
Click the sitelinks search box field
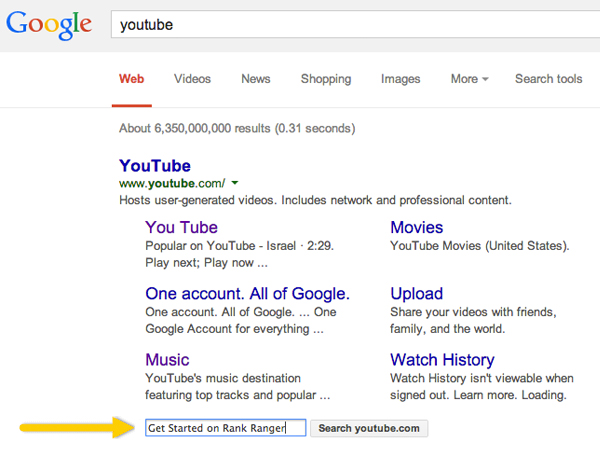(225, 428)
